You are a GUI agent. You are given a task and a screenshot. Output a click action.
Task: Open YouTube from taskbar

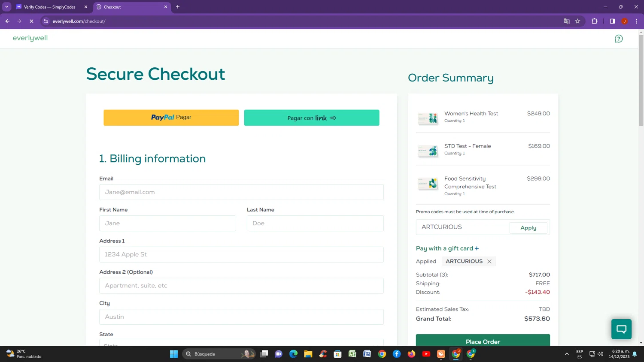426,354
